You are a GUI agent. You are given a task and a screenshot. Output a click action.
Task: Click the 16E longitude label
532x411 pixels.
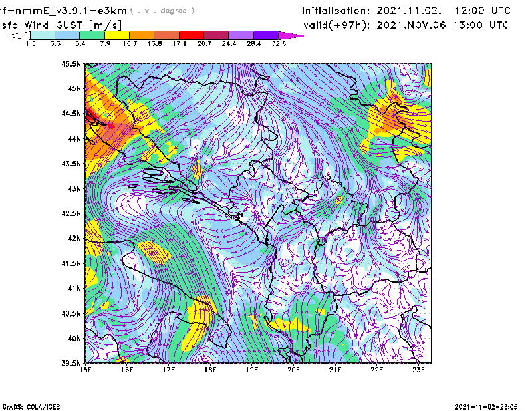coord(127,370)
